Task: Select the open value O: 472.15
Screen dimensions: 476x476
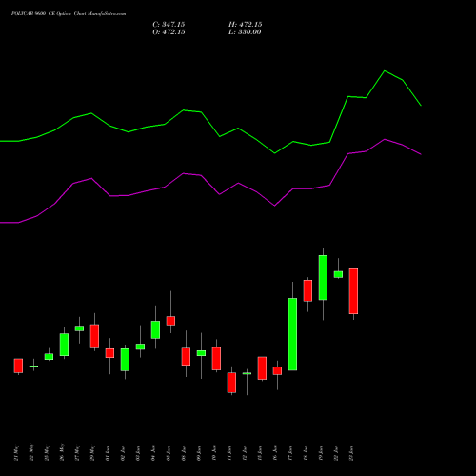Action: click(x=169, y=32)
